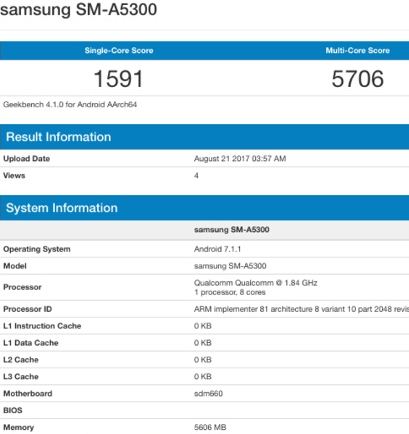Click the Result Information section header

58,137
